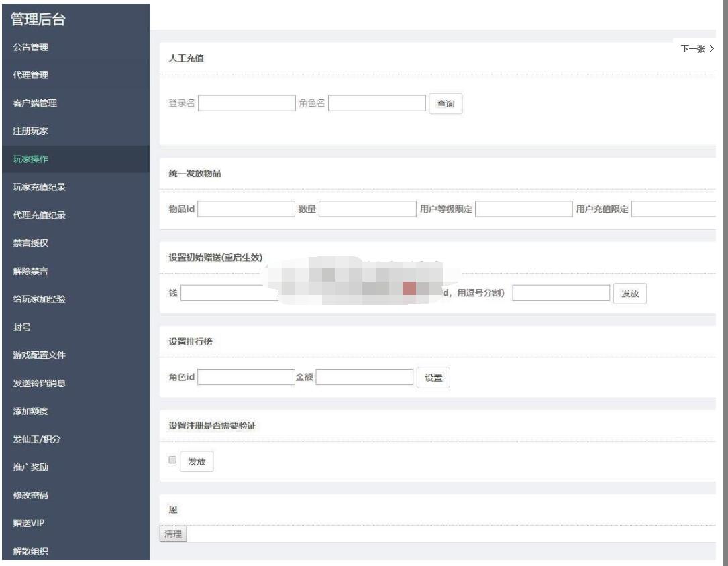This screenshot has width=728, height=566.
Task: Toggle the registration verification checkbox
Action: [x=172, y=460]
